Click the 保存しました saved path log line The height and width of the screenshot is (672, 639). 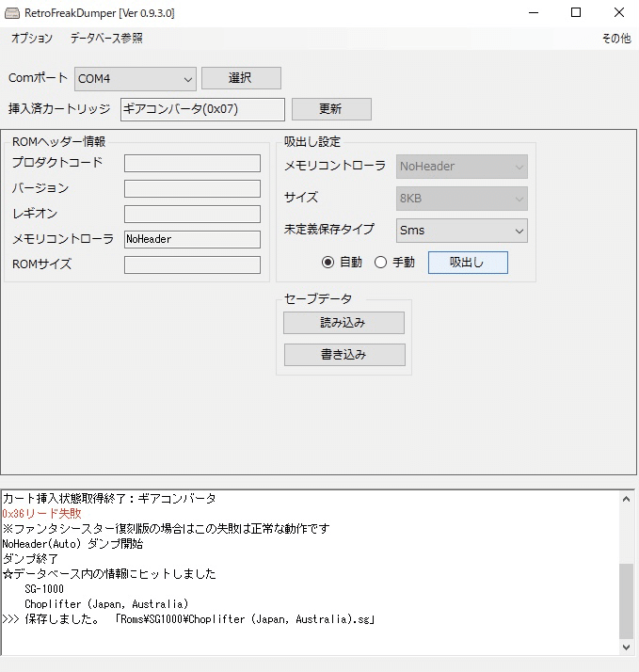188,619
